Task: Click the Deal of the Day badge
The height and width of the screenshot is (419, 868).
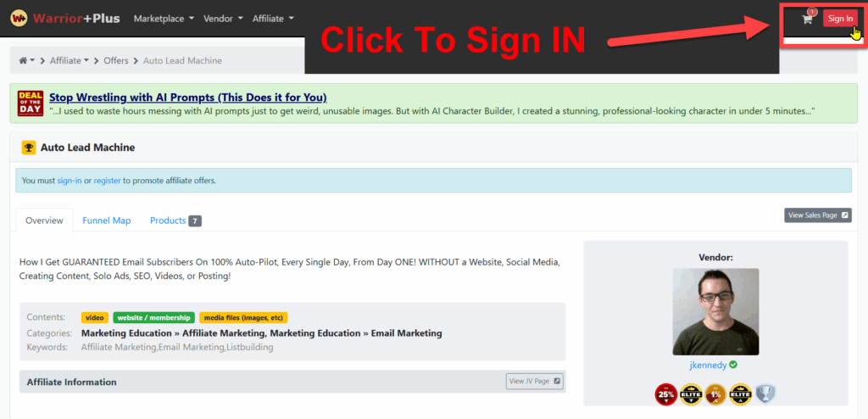Action: coord(30,103)
